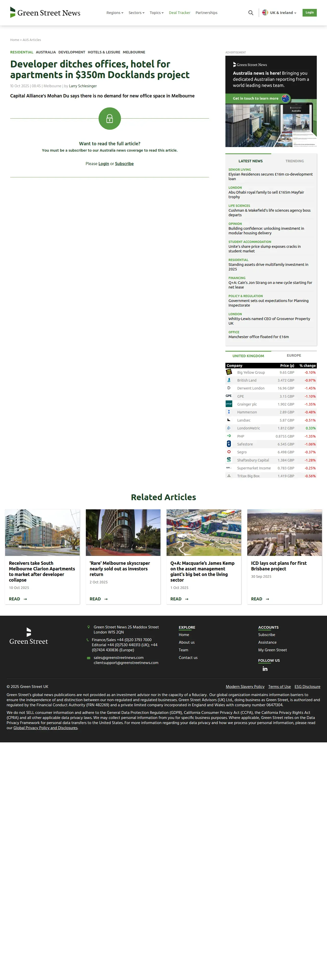Open Modern Slavery Policy link
Viewport: 327px width, 980px height.
[245, 687]
